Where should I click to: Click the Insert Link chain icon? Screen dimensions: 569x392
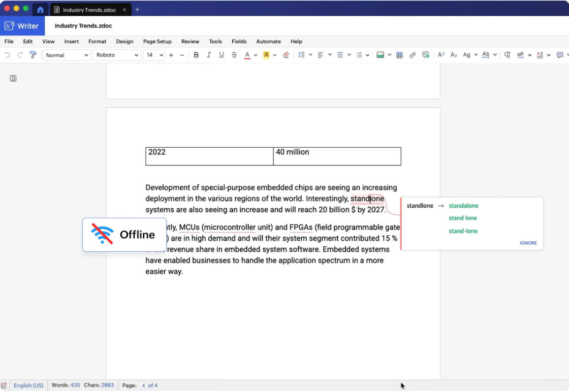tap(413, 55)
